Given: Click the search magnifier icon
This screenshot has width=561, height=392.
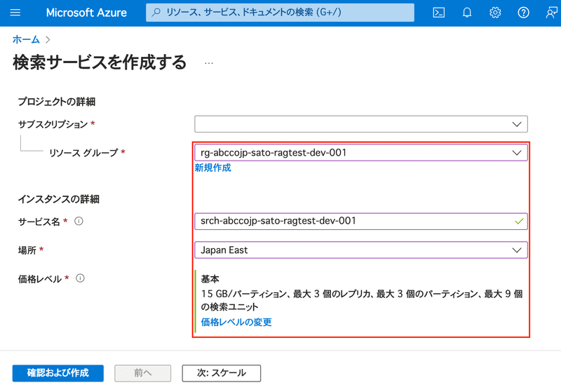Looking at the screenshot, I should click(156, 13).
